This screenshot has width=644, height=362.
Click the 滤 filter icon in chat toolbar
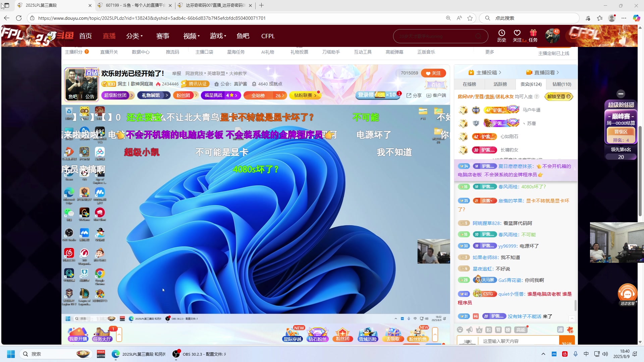pos(560,330)
